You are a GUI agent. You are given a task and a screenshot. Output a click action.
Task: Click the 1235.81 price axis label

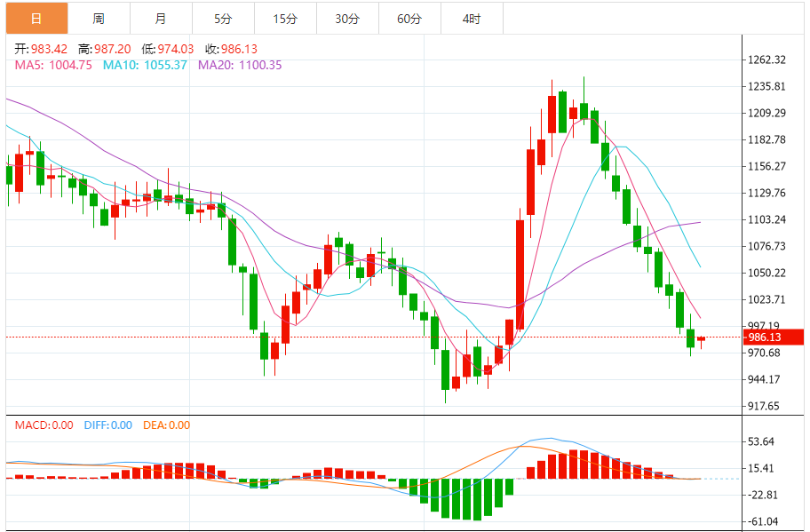[x=766, y=86]
